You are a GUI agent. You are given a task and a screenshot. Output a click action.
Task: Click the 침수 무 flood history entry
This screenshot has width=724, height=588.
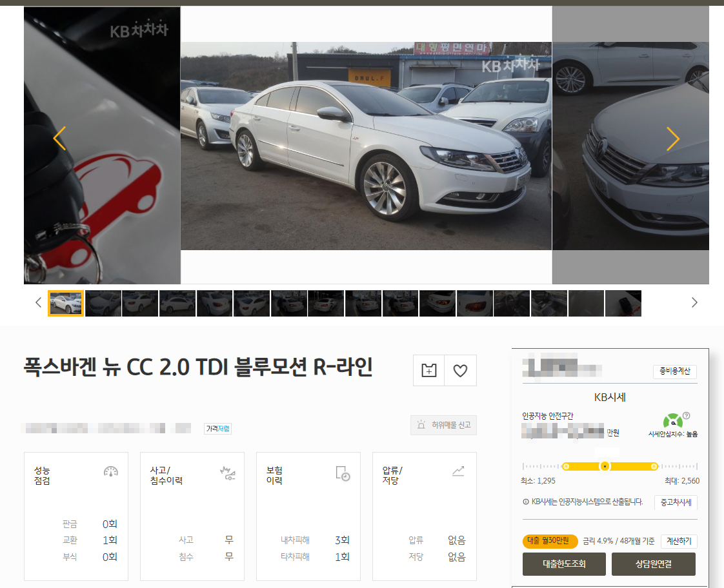coord(206,556)
